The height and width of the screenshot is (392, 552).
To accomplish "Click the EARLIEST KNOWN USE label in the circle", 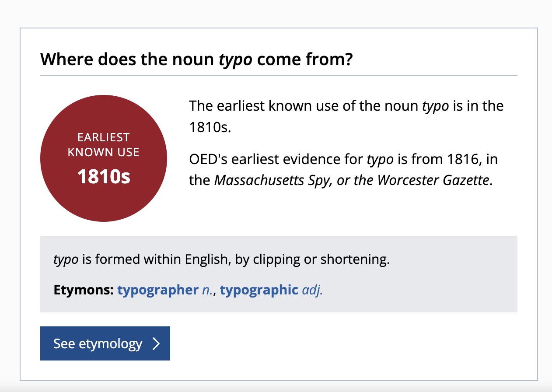I will point(104,145).
